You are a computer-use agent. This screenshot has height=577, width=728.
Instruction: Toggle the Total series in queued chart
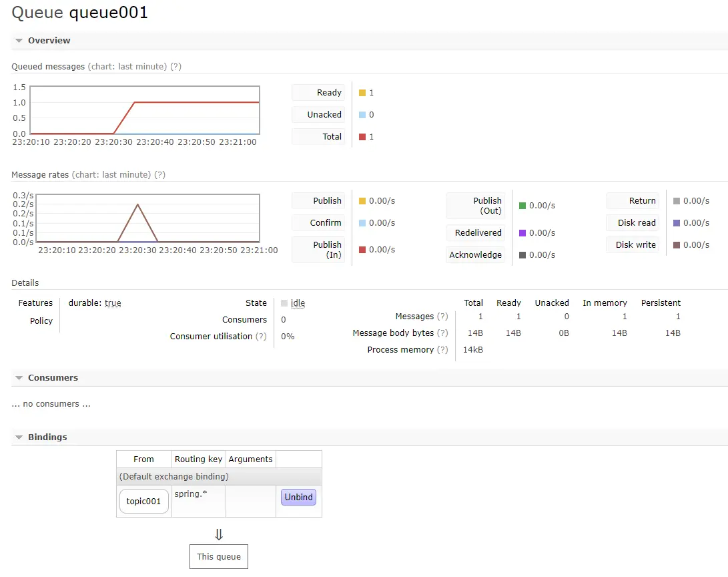point(318,137)
